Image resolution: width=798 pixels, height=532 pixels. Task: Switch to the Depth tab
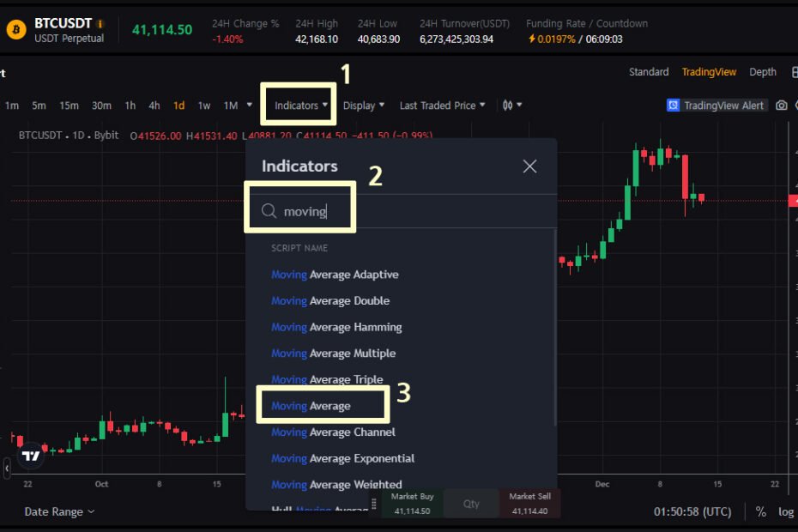(762, 72)
